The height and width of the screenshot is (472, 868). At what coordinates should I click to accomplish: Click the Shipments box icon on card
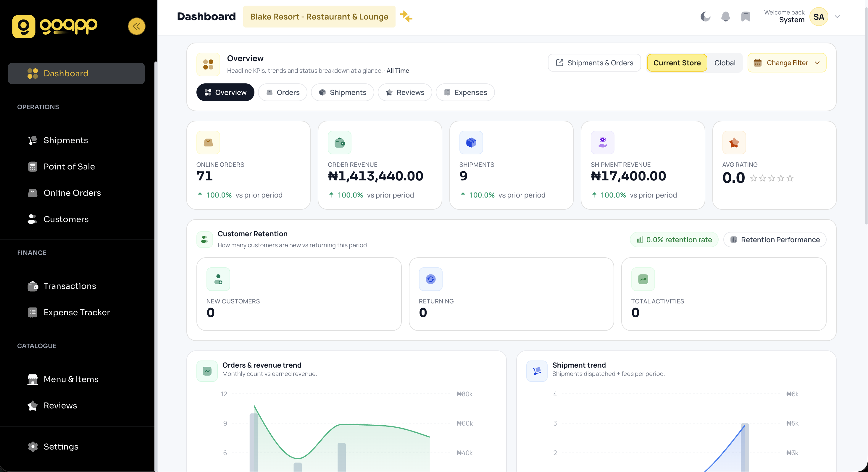tap(471, 143)
